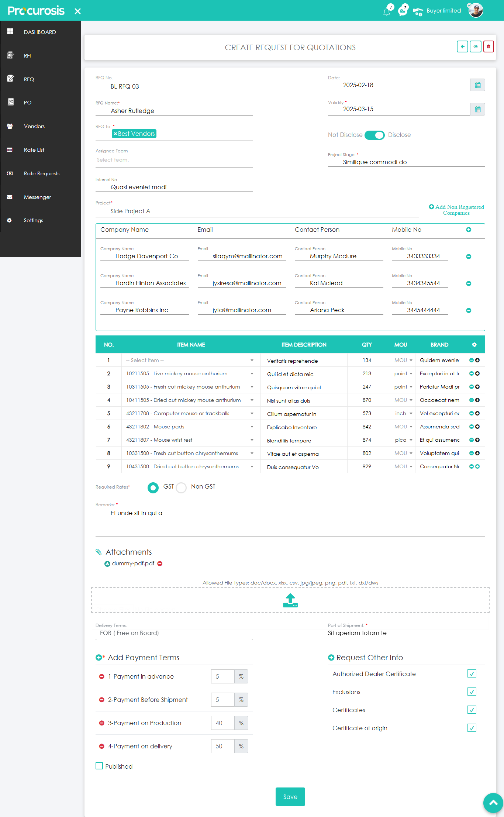This screenshot has height=817, width=504.
Task: Remove Hodge Davenport Co company row
Action: pyautogui.click(x=469, y=256)
